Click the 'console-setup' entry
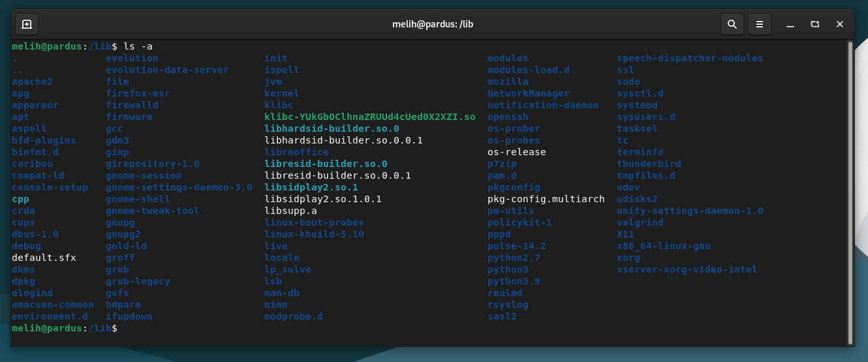 50,187
